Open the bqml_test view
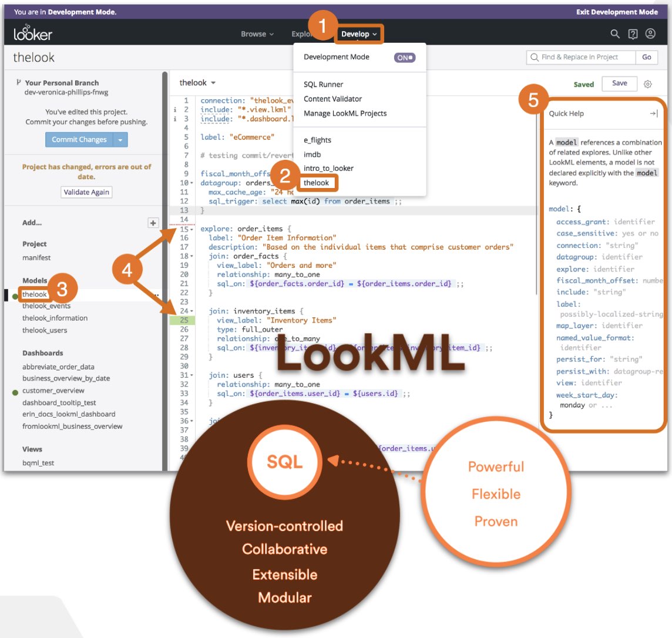 click(38, 463)
